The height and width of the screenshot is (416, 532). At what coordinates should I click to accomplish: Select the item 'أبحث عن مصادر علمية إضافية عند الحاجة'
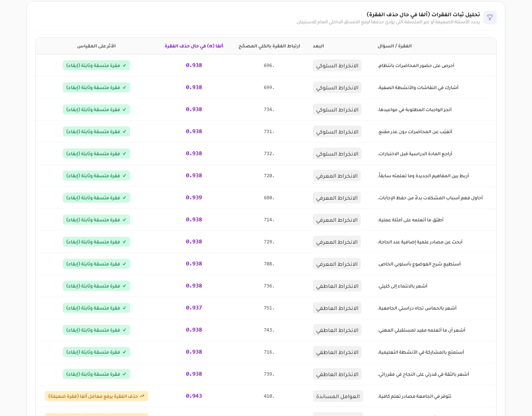click(x=420, y=242)
